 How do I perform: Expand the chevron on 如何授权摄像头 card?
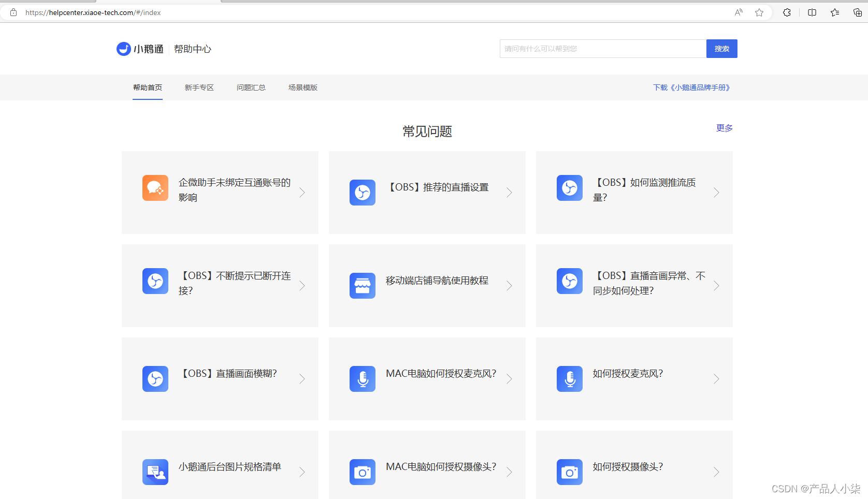pos(717,472)
